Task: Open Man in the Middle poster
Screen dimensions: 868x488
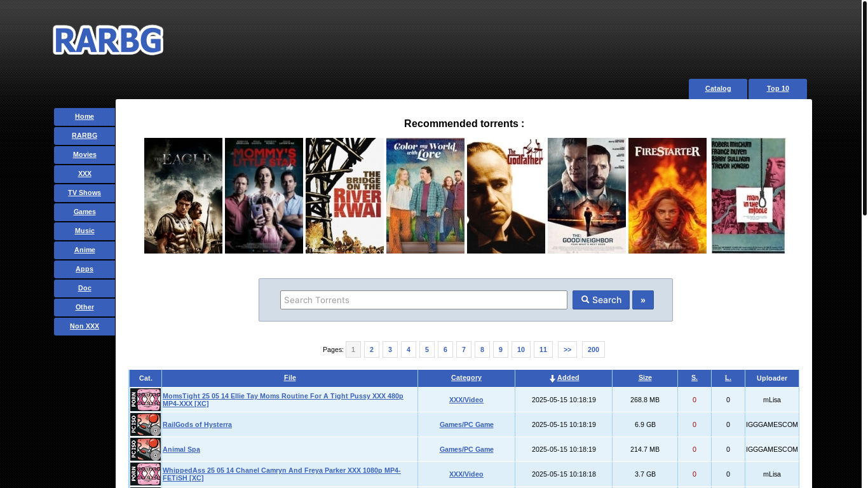Action: click(x=748, y=196)
